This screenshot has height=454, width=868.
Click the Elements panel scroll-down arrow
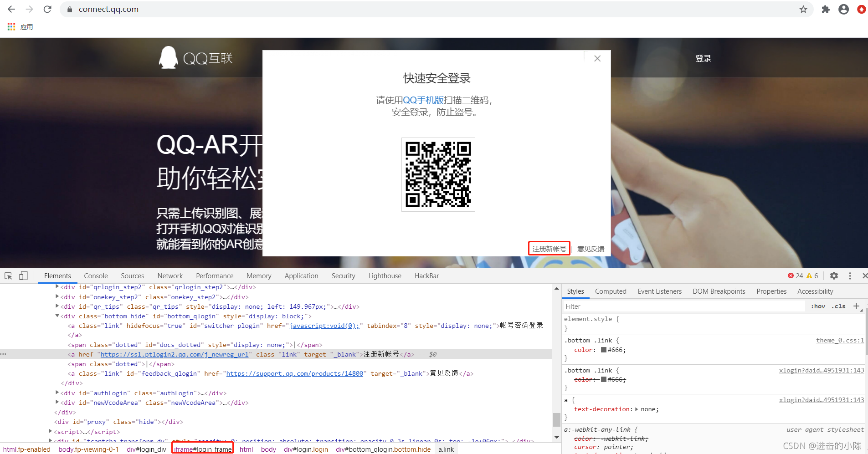click(556, 437)
